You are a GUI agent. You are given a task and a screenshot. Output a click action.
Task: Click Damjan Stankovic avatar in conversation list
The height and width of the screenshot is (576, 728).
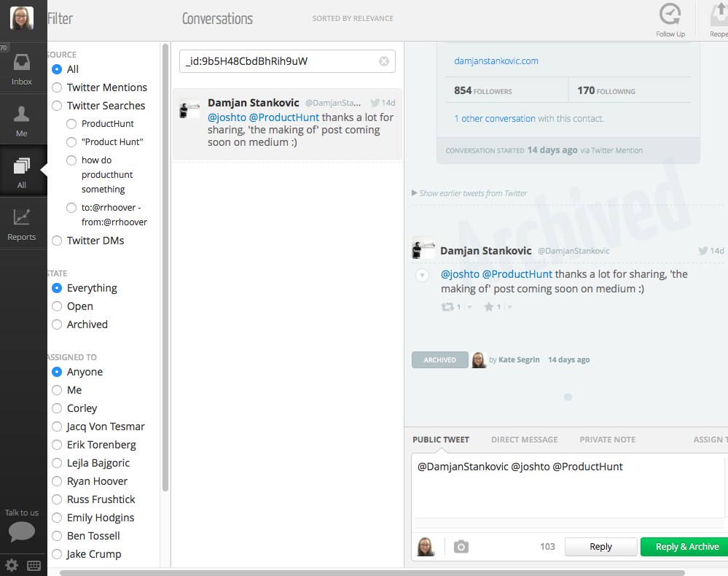point(189,109)
